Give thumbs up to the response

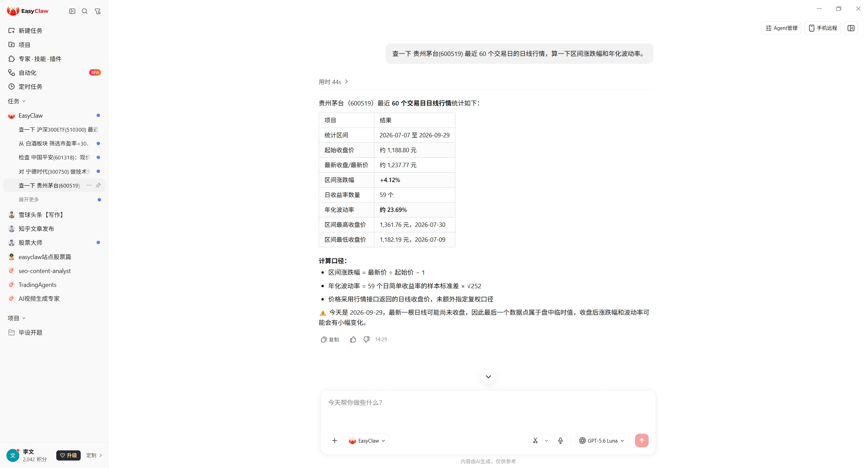(x=353, y=339)
